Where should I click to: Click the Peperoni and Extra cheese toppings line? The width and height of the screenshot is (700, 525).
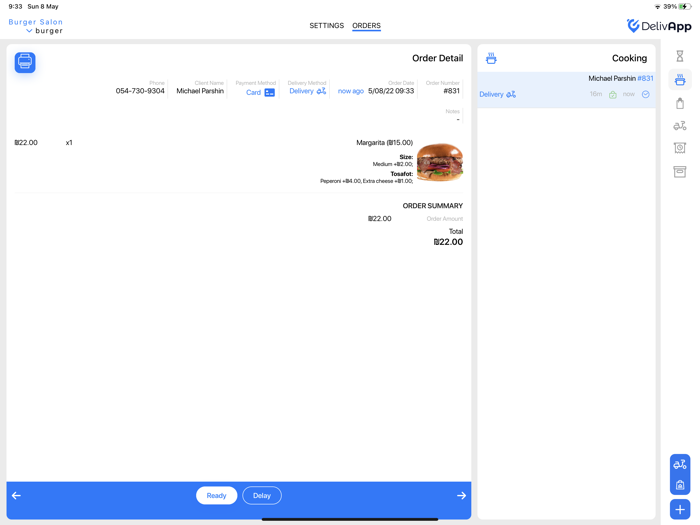point(366,181)
